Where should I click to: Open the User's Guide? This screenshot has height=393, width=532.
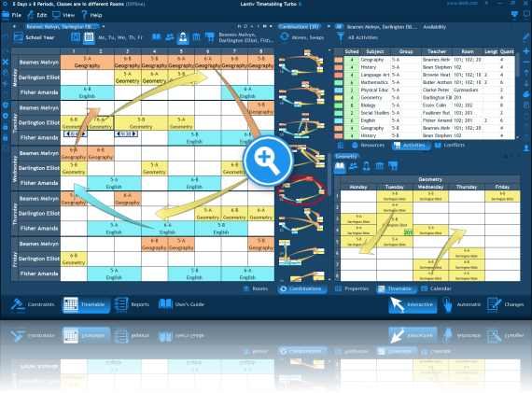181,304
